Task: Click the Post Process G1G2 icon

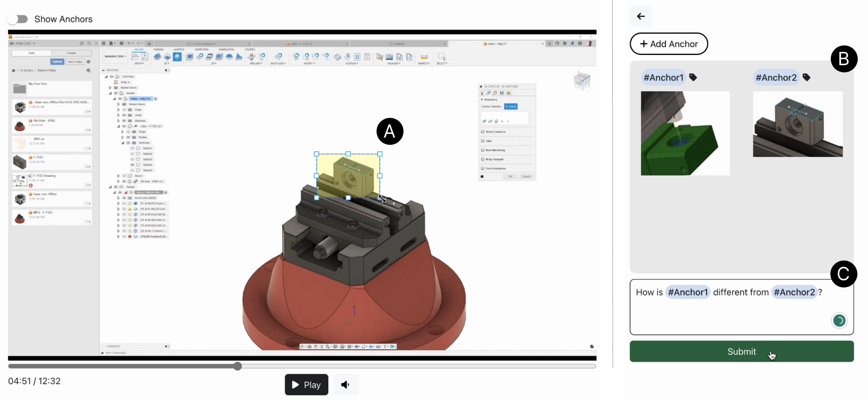Action: (x=357, y=57)
